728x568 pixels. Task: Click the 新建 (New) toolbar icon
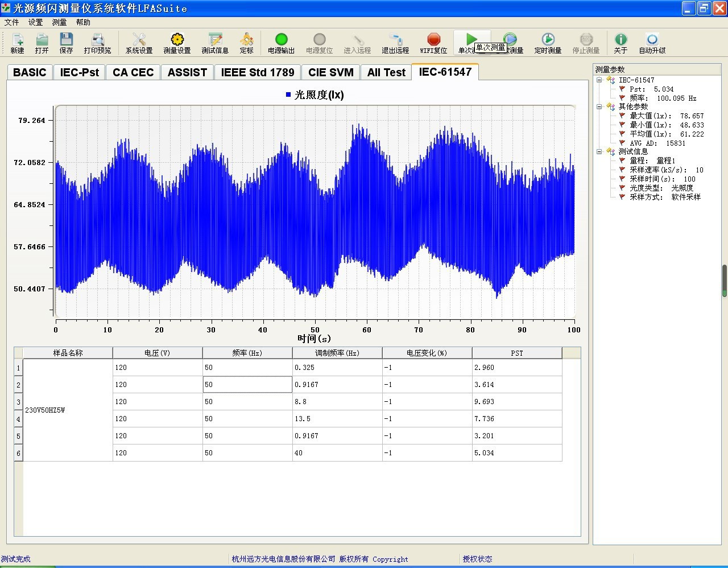tap(18, 39)
